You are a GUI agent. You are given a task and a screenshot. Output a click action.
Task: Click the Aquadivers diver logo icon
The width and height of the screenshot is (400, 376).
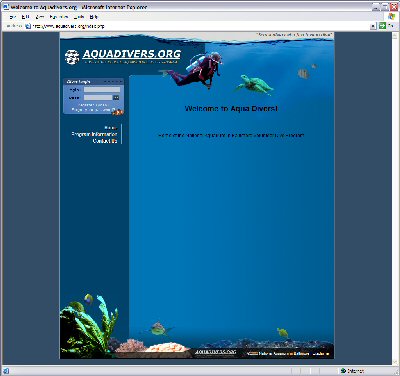coord(72,57)
